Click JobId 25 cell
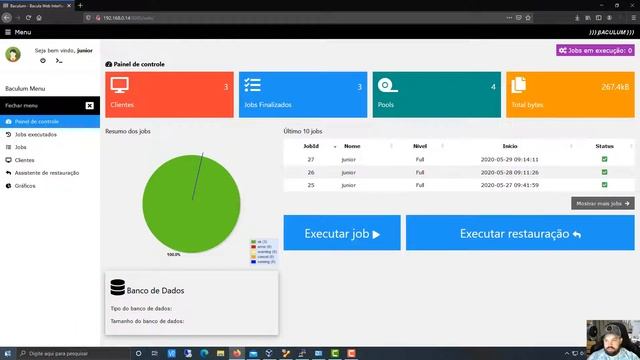 [311, 185]
